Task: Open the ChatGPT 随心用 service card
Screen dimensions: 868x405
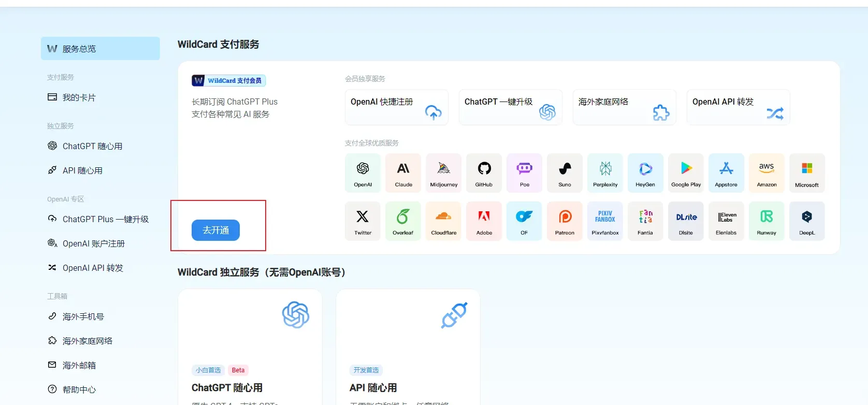Action: coord(250,347)
